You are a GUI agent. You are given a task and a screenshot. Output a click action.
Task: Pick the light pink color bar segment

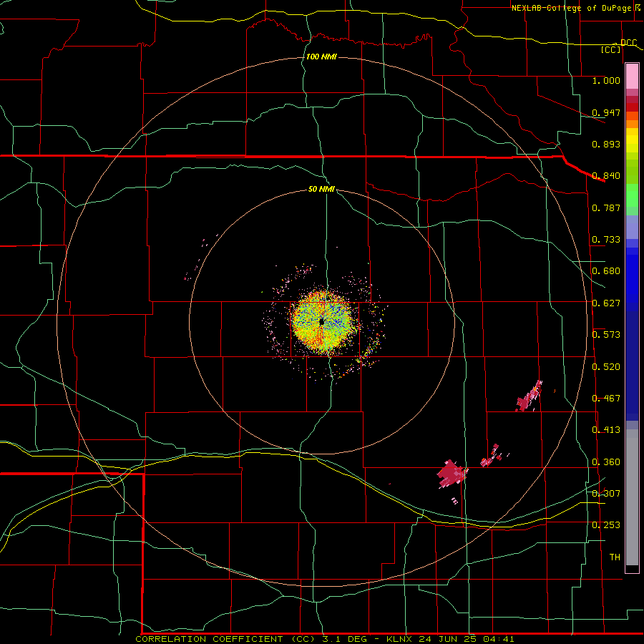click(x=632, y=77)
